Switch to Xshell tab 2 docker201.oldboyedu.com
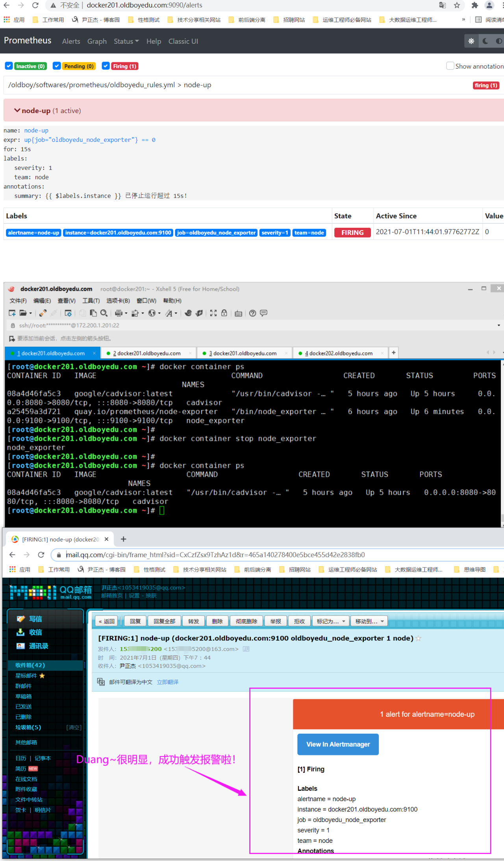The height and width of the screenshot is (861, 504). [x=148, y=353]
